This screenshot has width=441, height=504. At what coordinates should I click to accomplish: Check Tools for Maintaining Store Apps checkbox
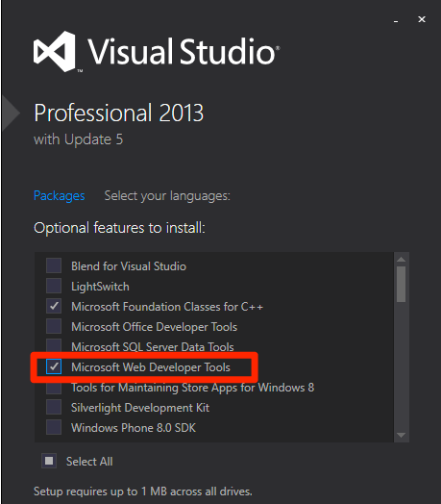point(54,388)
